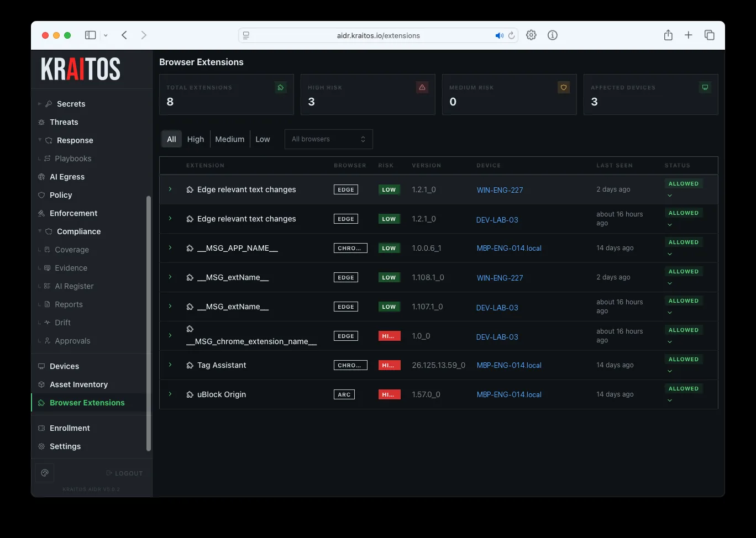This screenshot has height=538, width=756.
Task: Open MBP-ENG-014.local link for Tag Assistant
Action: 509,365
